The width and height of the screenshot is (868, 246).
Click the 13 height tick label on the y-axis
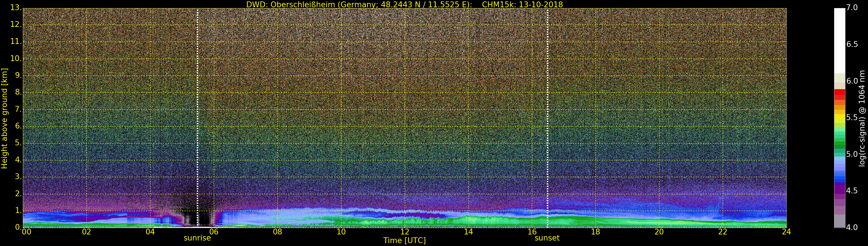[x=15, y=8]
